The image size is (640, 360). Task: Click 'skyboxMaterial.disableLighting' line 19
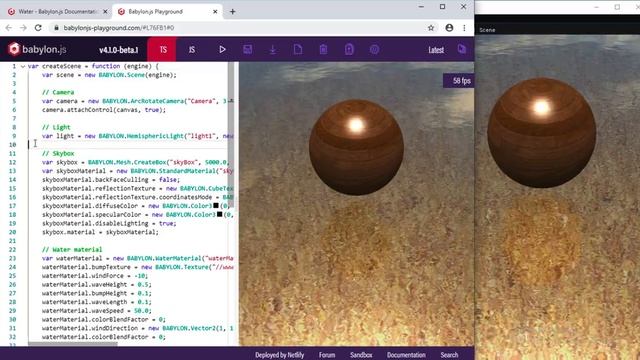coord(109,223)
